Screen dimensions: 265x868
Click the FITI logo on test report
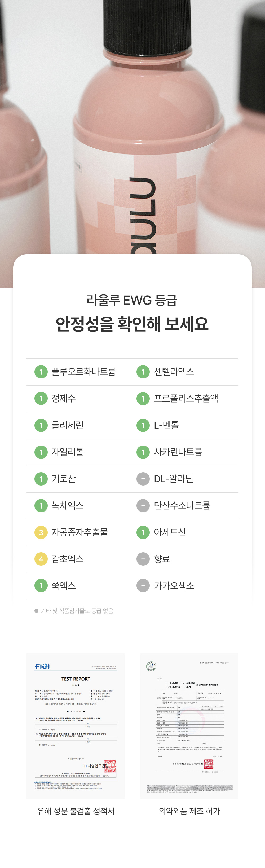[x=42, y=666]
